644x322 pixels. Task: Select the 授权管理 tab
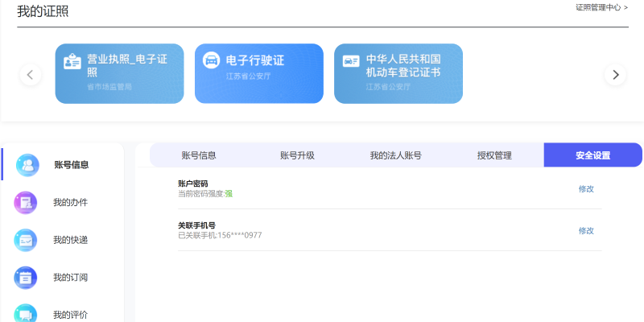(494, 155)
